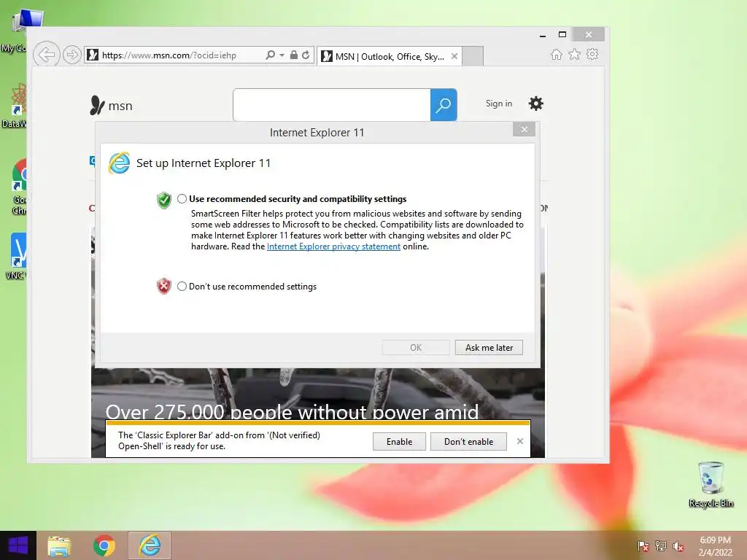Refresh the page with the reload icon

[x=306, y=55]
